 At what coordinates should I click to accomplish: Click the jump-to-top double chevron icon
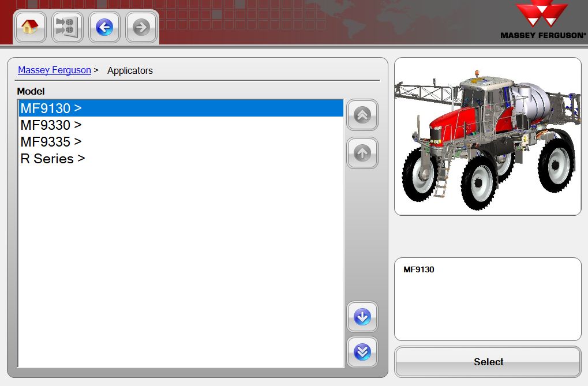click(362, 115)
